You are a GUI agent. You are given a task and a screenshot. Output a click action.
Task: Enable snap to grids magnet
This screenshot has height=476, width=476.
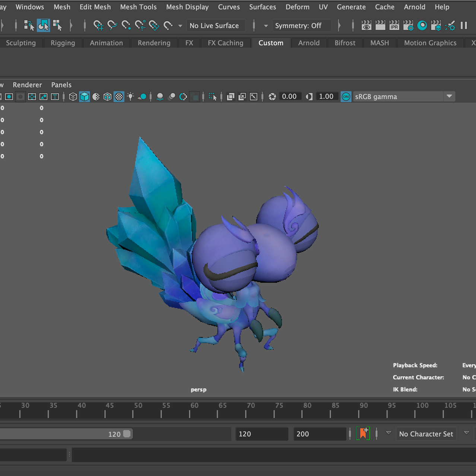click(x=98, y=25)
